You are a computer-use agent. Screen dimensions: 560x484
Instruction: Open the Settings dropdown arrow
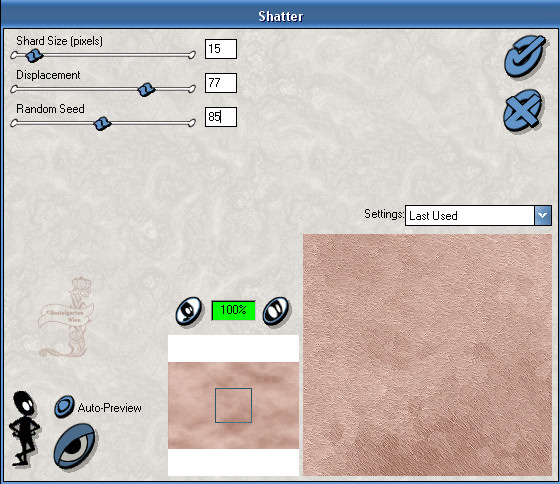point(542,215)
